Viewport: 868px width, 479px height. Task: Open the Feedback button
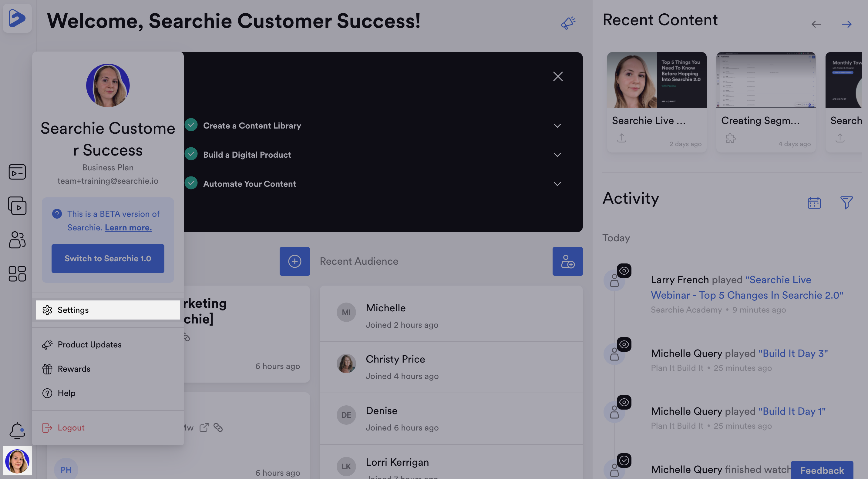tap(822, 470)
